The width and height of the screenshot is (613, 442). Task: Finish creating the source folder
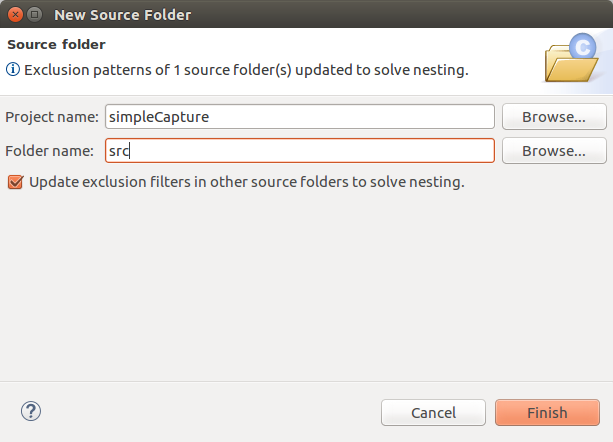pos(547,412)
